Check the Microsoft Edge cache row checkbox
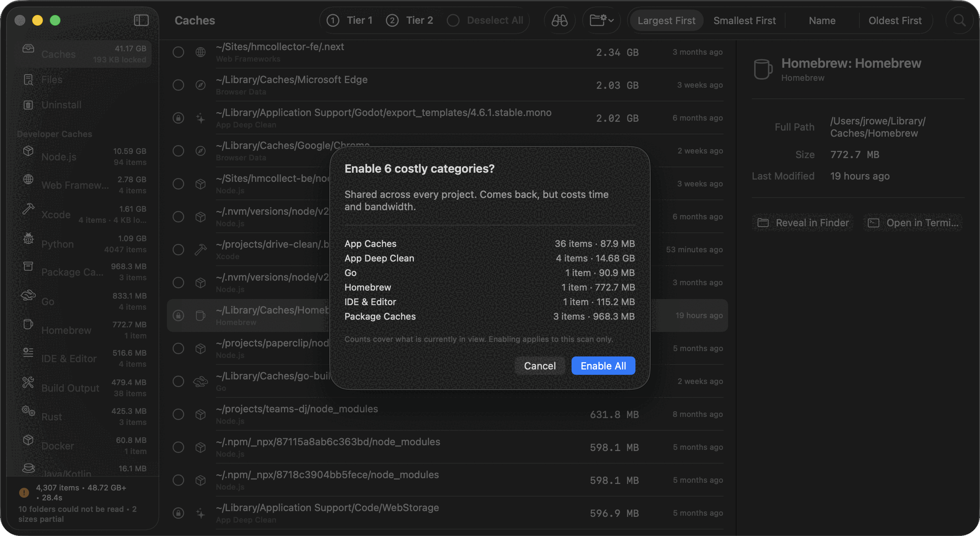Viewport: 980px width, 536px height. 178,85
